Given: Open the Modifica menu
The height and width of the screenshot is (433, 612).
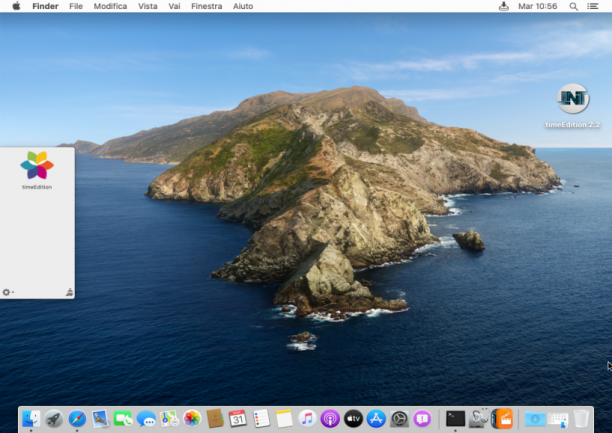Looking at the screenshot, I should pyautogui.click(x=110, y=6).
